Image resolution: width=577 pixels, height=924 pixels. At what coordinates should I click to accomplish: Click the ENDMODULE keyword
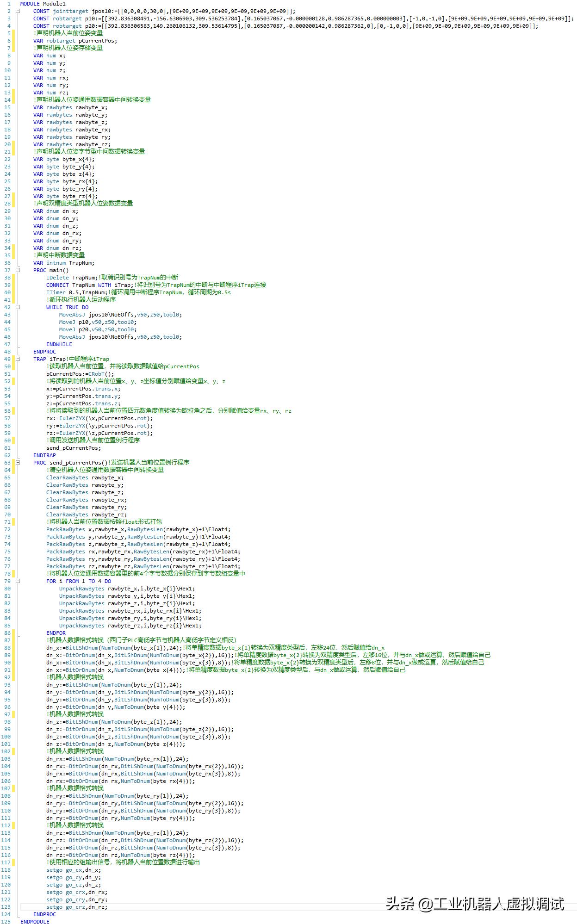35,922
